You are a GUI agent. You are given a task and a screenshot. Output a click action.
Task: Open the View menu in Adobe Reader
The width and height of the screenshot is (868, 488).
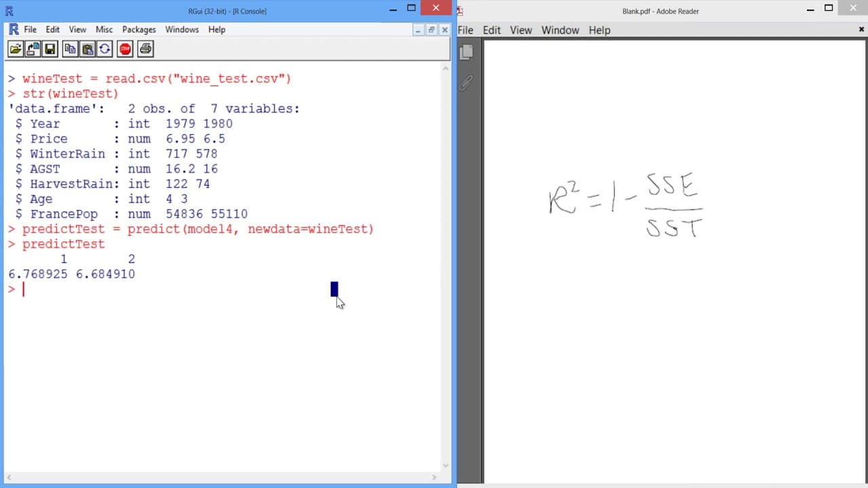coord(521,30)
